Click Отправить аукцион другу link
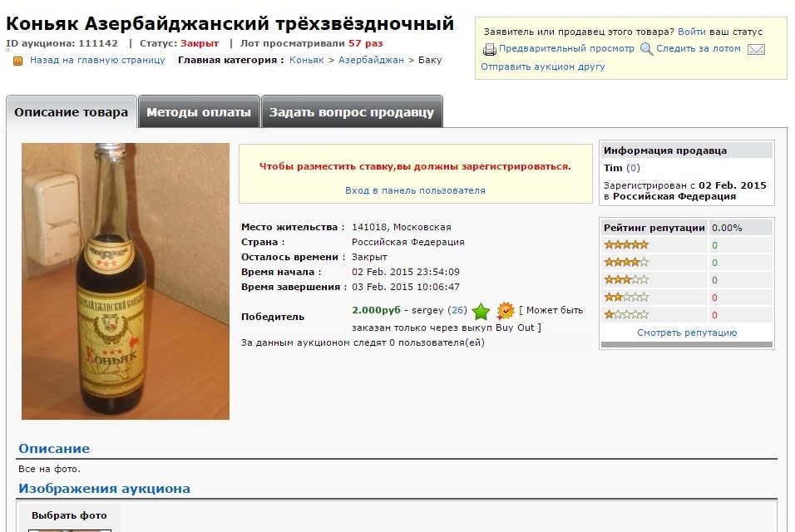The height and width of the screenshot is (532, 795). tap(542, 66)
